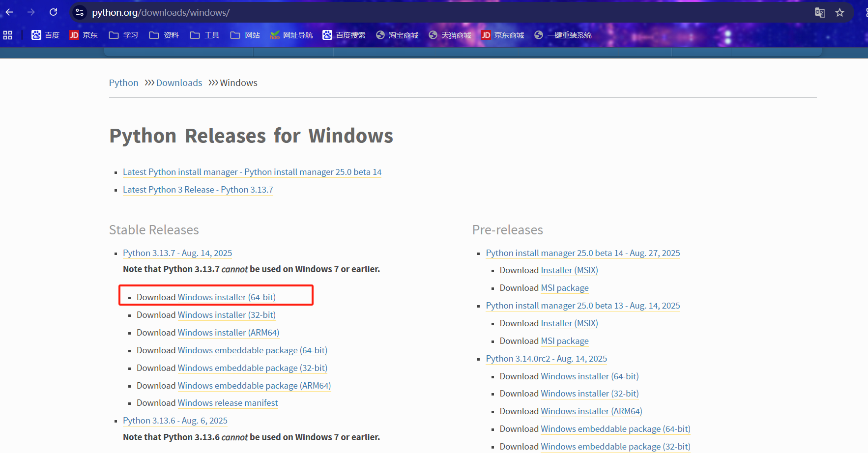
Task: Open the Python 3.14.0rc2 release page
Action: coord(546,359)
